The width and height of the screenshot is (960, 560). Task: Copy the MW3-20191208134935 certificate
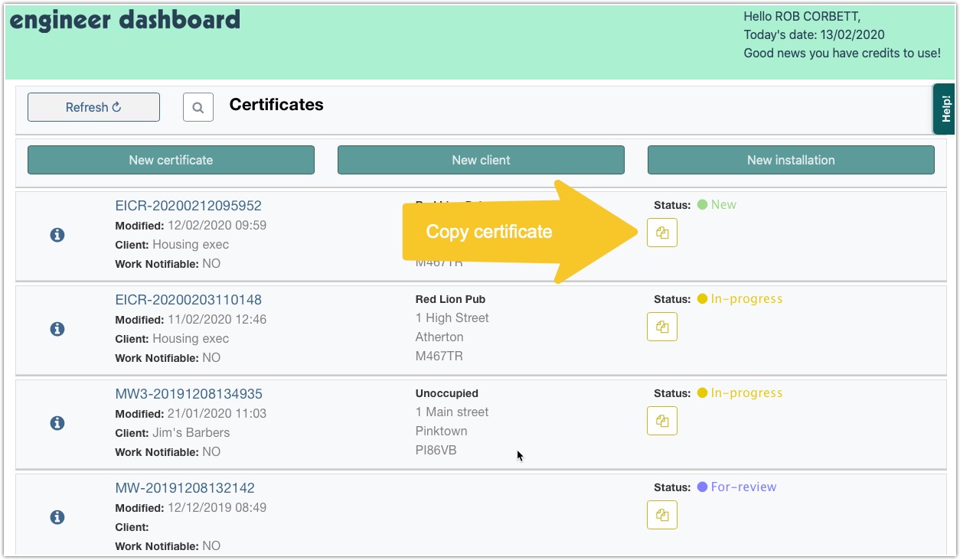pos(662,421)
